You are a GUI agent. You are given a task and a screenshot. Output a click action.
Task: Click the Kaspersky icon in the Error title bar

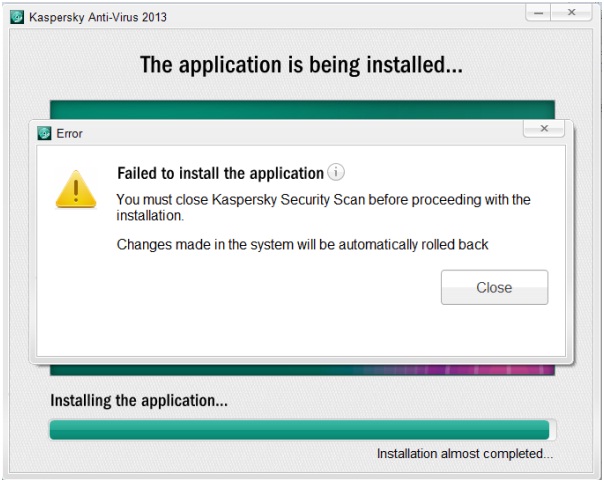[x=44, y=133]
